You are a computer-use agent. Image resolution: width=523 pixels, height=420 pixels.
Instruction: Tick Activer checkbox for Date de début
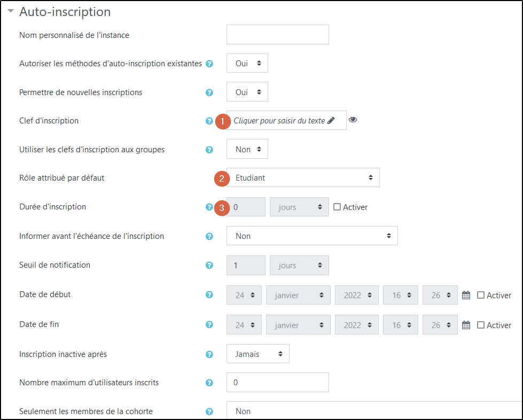481,295
